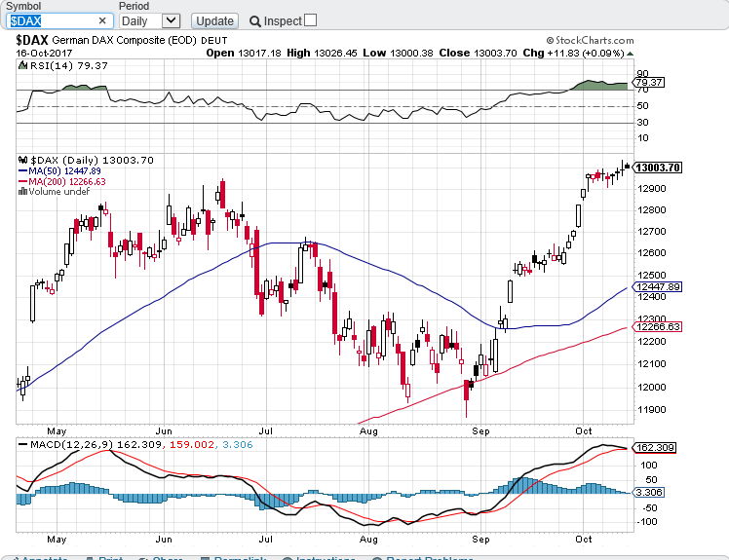Clear the symbol field with the X icon
The height and width of the screenshot is (560, 729).
pyautogui.click(x=102, y=20)
